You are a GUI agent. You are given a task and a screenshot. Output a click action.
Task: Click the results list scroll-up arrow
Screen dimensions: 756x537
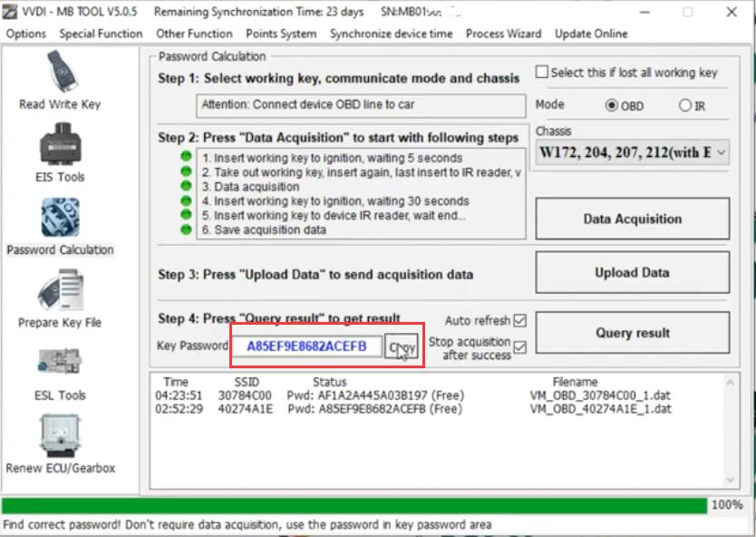(x=730, y=383)
